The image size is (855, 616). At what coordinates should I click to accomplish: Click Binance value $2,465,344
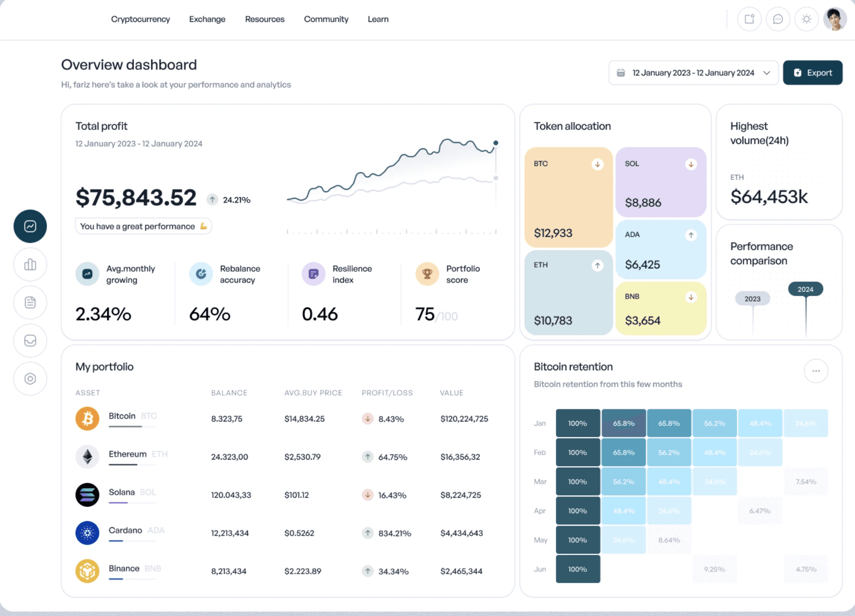pos(461,571)
